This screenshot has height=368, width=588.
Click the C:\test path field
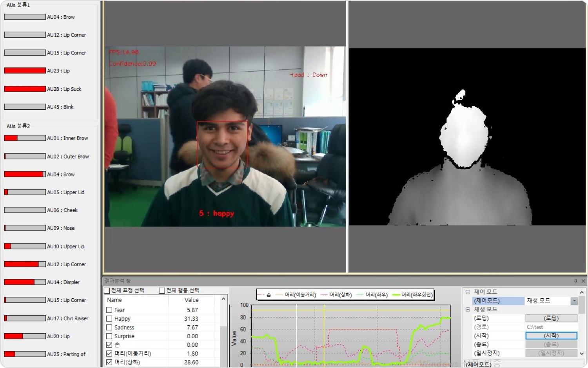551,327
